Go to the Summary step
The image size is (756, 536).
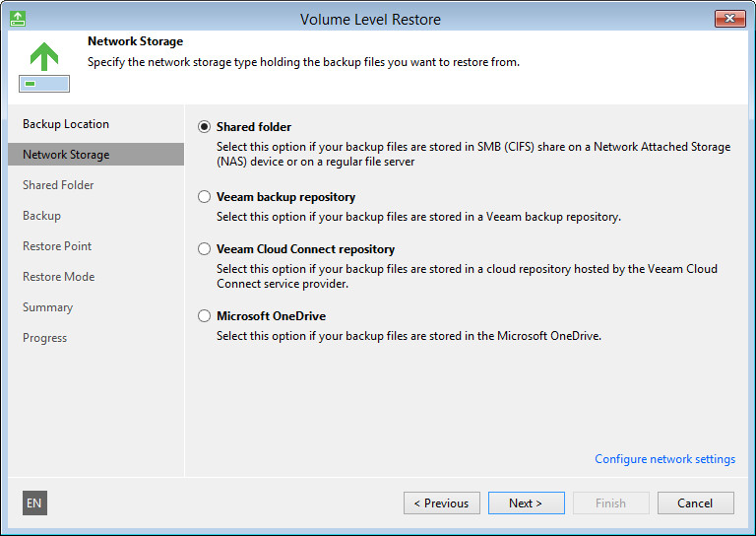click(x=47, y=307)
